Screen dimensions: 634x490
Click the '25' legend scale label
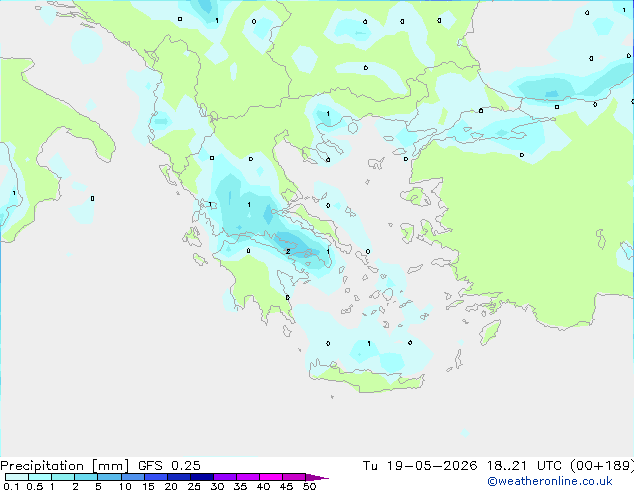point(194,486)
